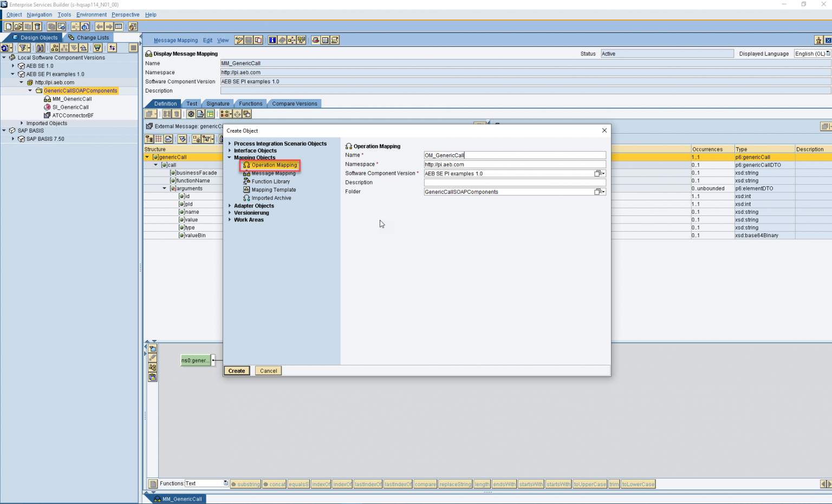Image resolution: width=832 pixels, height=504 pixels.
Task: Select the gear Settings icon in the structure toolbar
Action: [x=191, y=114]
